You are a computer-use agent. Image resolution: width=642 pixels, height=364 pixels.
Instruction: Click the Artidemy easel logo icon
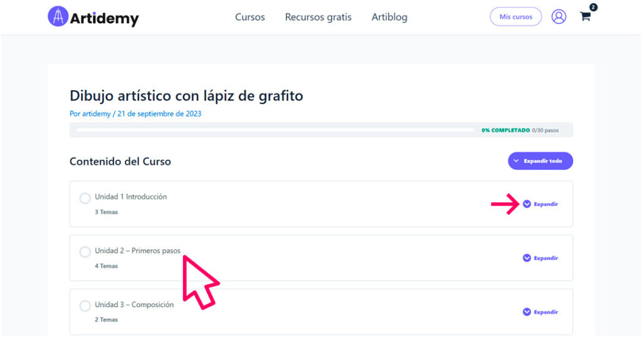click(x=58, y=16)
